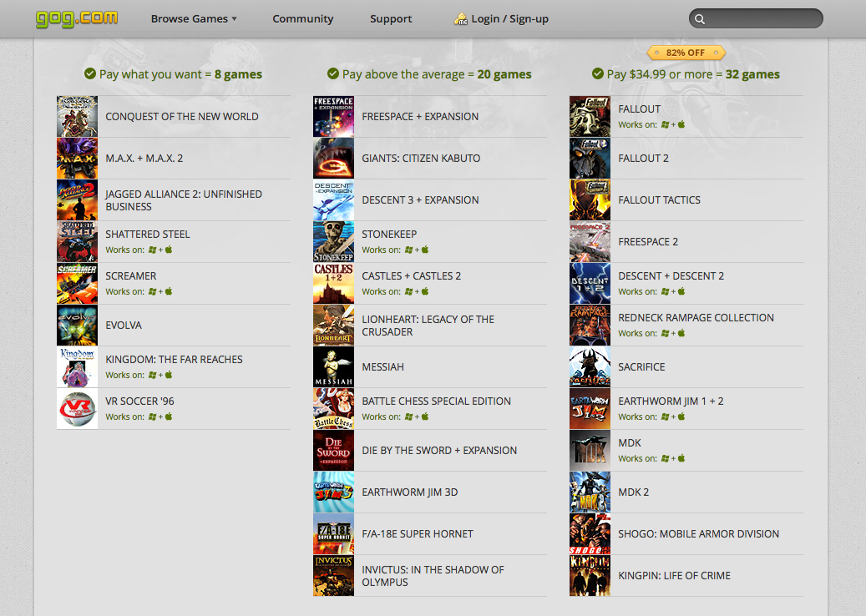
Task: Open the Battle Chess cover thumbnail
Action: [333, 408]
